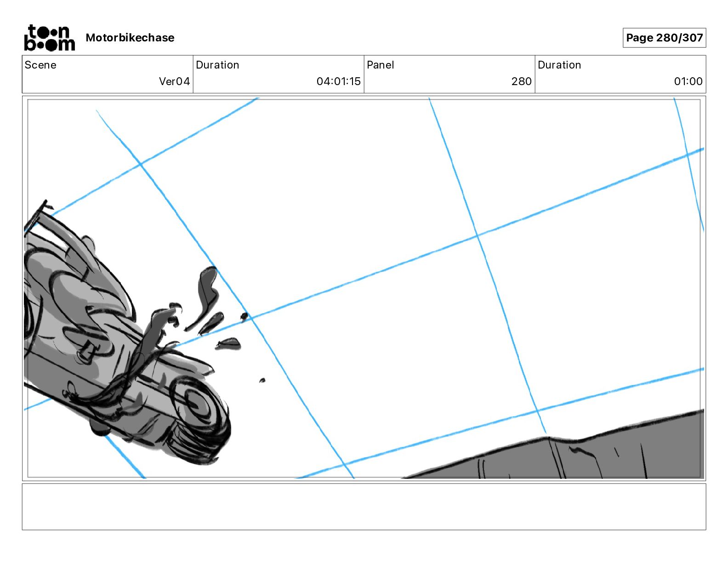Click the "Page 280/307" page indicator

[664, 38]
